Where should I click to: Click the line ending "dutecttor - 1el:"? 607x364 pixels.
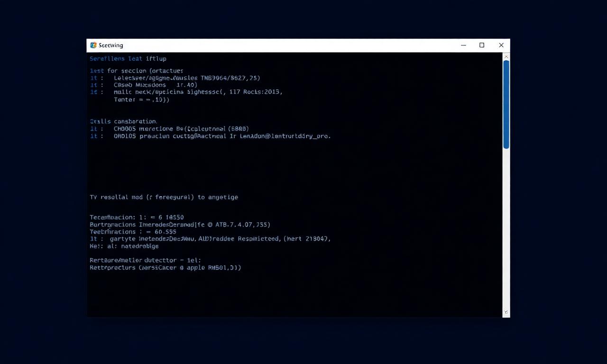(146, 260)
